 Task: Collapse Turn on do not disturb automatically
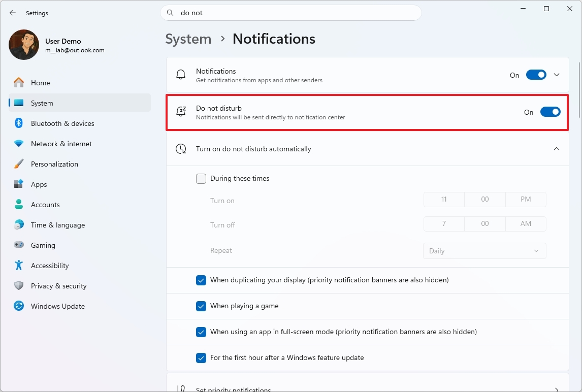pos(557,149)
